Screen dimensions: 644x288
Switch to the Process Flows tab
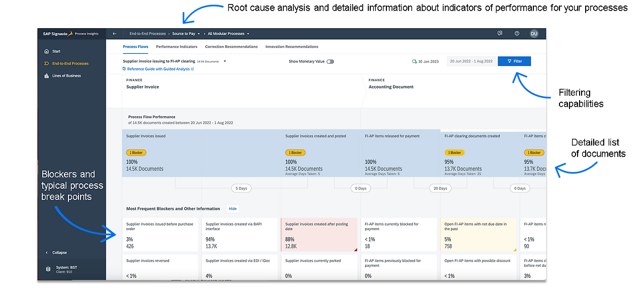click(136, 47)
